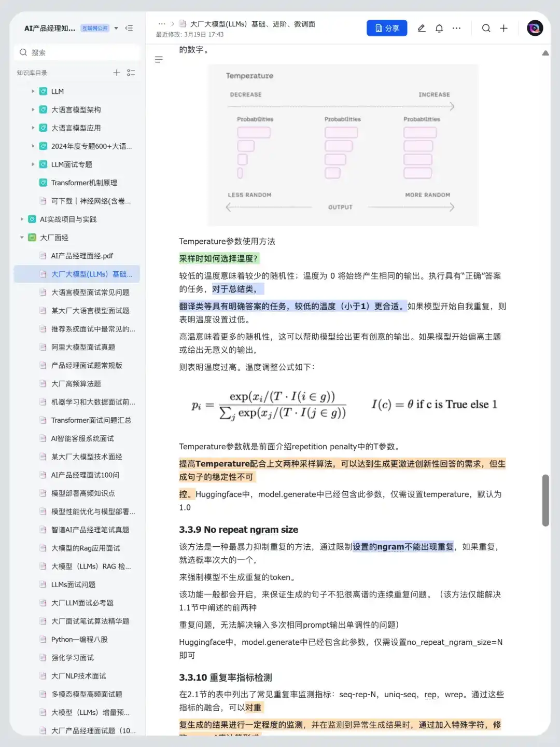Click the plus icon beside 知识库目录
This screenshot has width=560, height=747.
[117, 73]
